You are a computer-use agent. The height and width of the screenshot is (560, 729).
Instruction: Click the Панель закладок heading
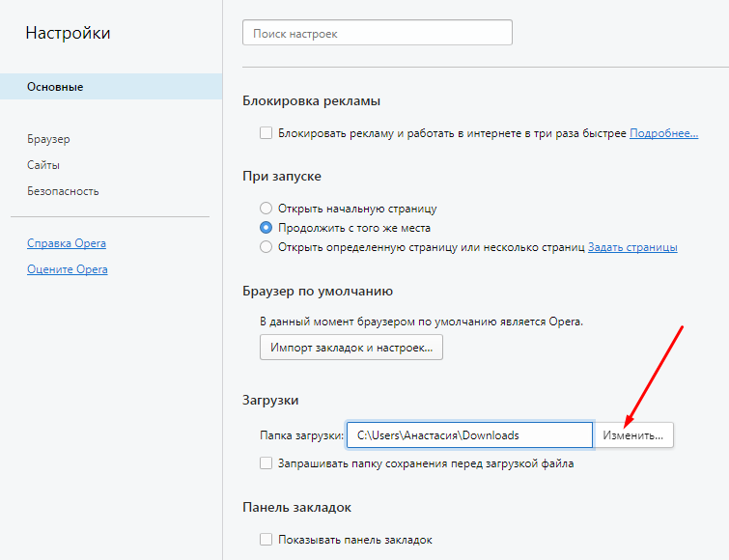click(x=296, y=507)
